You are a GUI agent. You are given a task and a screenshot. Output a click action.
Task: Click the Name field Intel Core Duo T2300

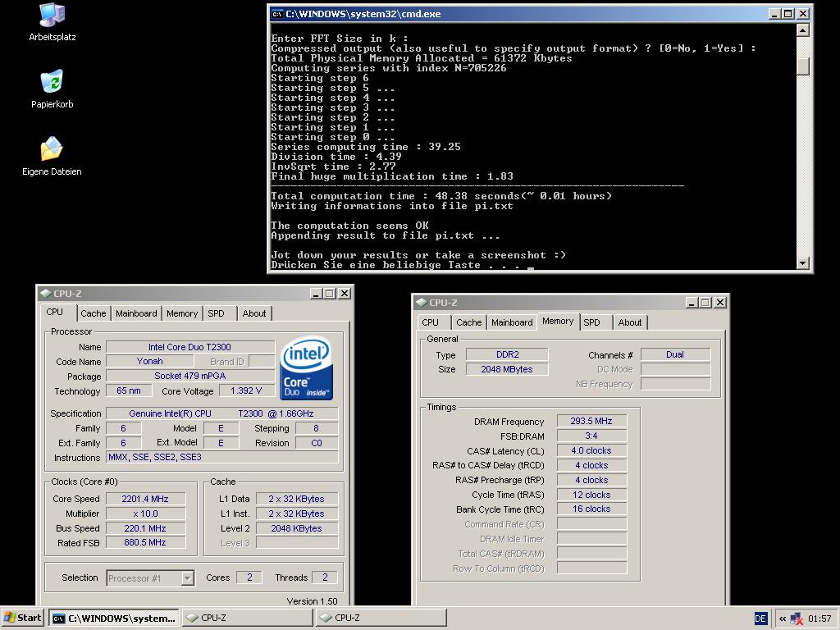190,347
